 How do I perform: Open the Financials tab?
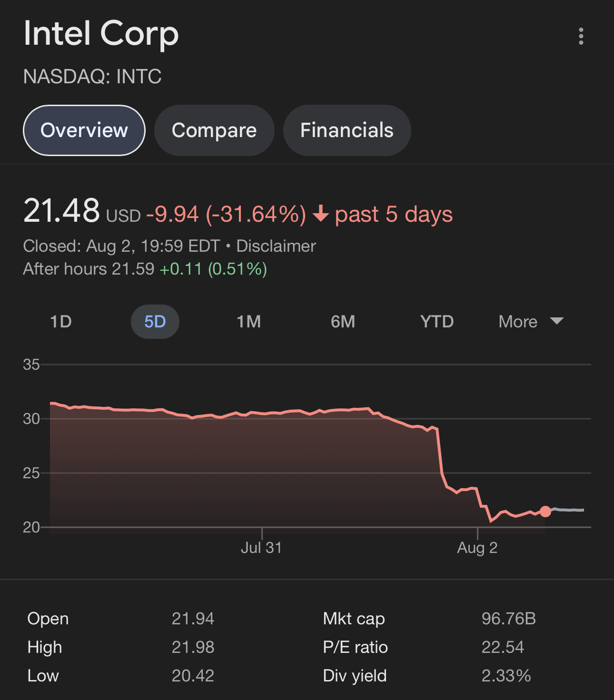click(x=347, y=130)
